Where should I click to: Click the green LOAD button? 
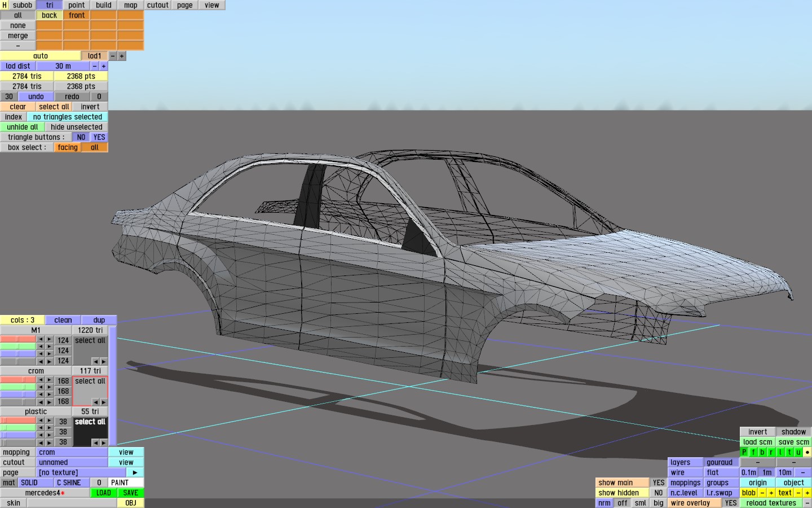(x=104, y=493)
